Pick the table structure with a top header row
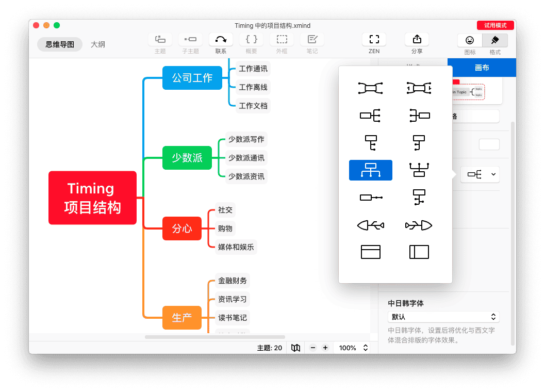The width and height of the screenshot is (545, 392). (371, 252)
